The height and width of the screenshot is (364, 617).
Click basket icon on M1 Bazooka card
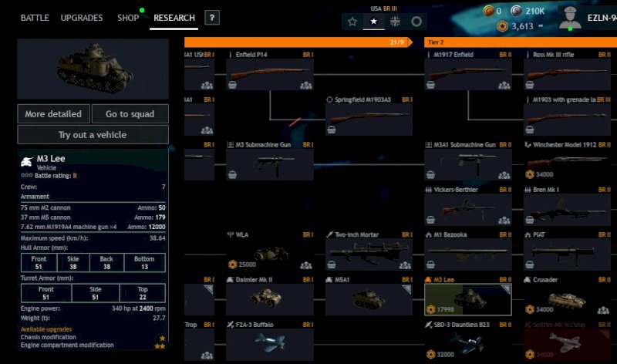point(431,265)
